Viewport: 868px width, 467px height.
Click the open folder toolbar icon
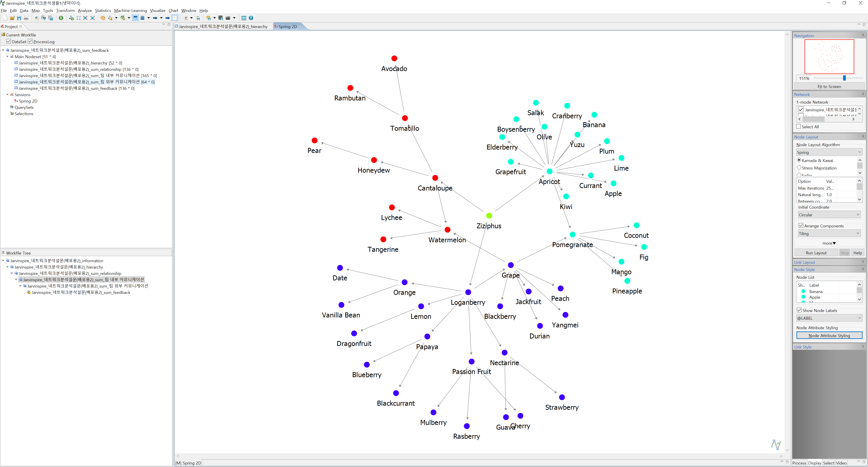coord(12,18)
